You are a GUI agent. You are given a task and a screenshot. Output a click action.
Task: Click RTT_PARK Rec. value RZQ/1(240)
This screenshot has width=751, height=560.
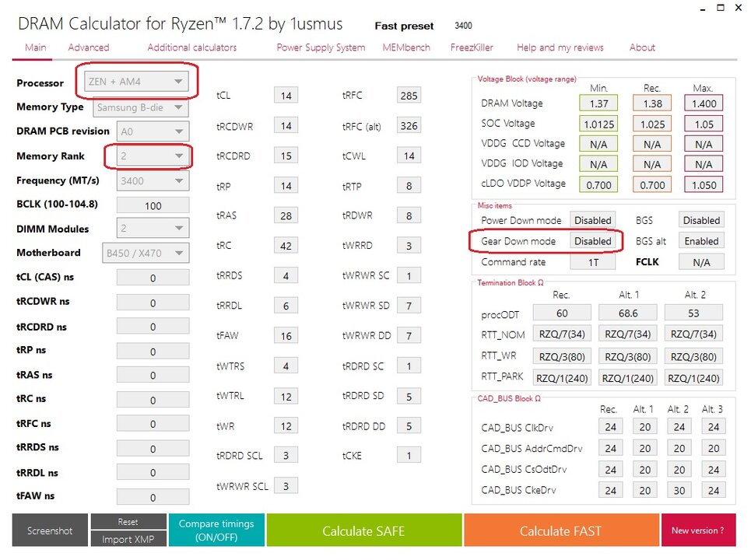pyautogui.click(x=562, y=378)
